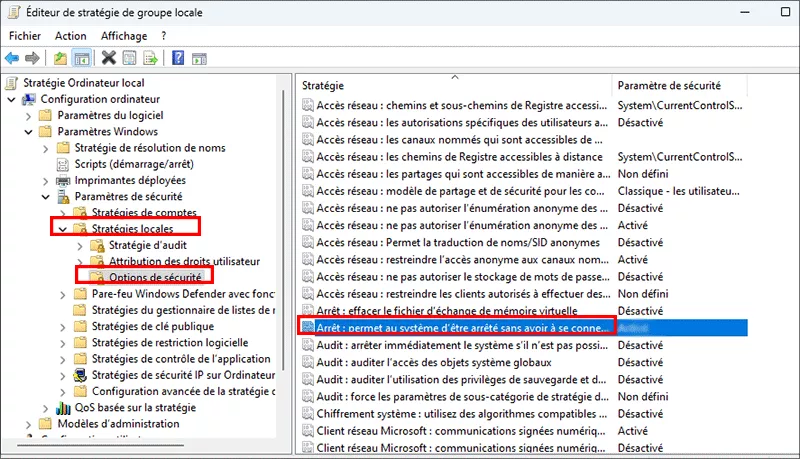Expand the Modèles d'administration node
Viewport: 800px width, 459px height.
pyautogui.click(x=28, y=424)
